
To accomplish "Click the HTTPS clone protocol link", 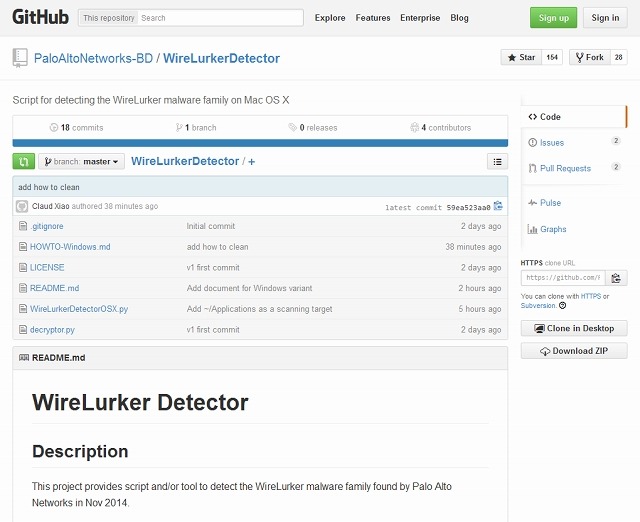I will (591, 296).
